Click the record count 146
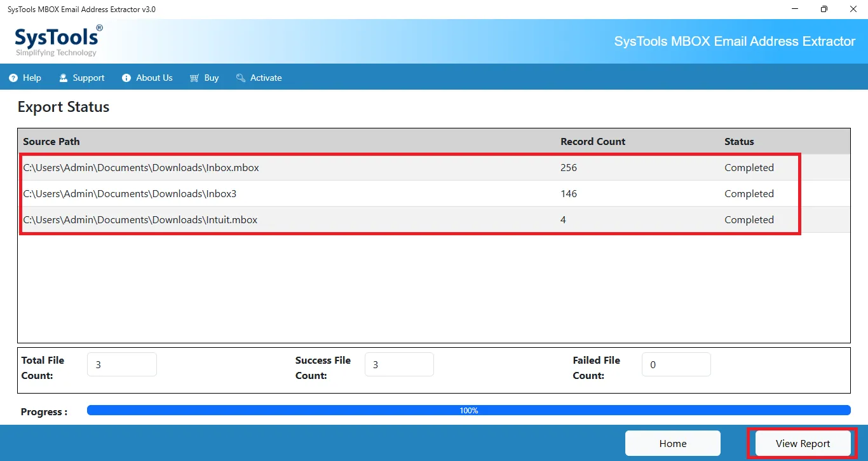The height and width of the screenshot is (461, 868). 569,194
